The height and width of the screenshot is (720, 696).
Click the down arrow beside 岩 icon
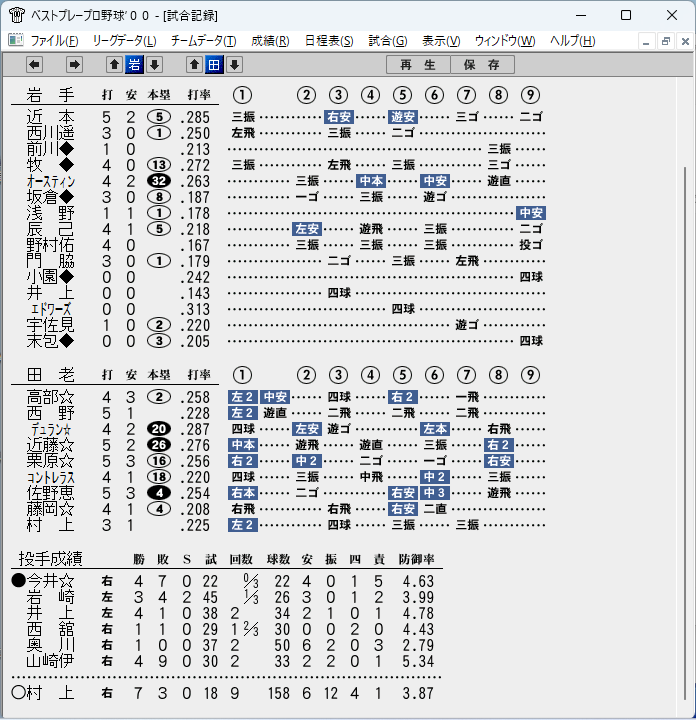coord(154,65)
